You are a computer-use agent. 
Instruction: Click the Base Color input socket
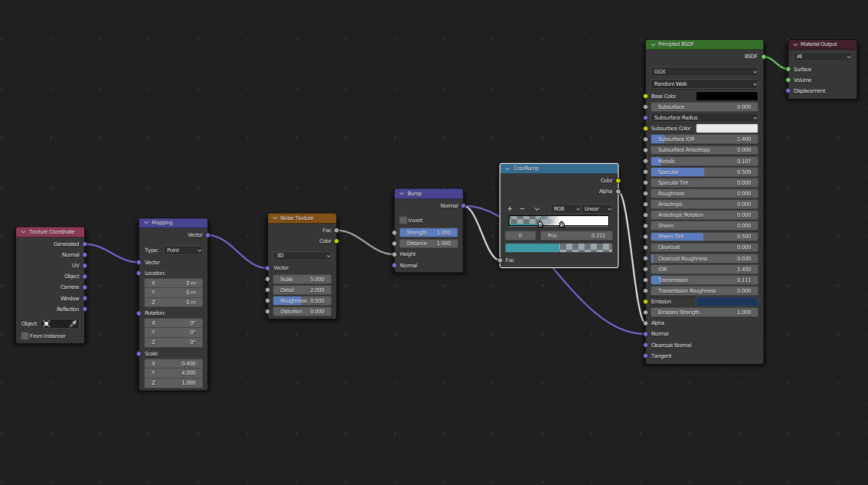(646, 97)
